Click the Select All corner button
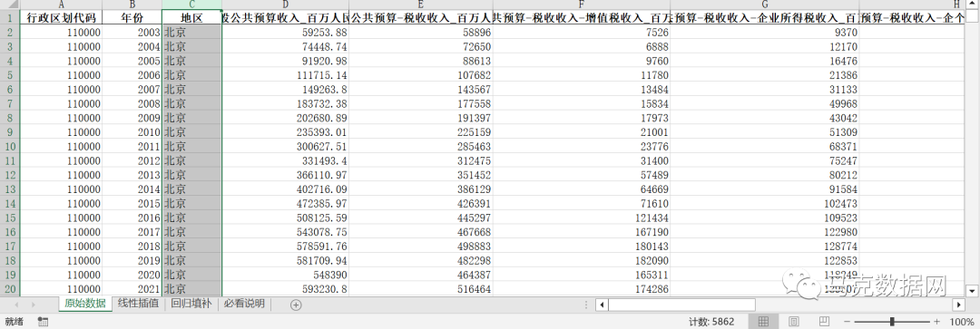The height and width of the screenshot is (329, 980). (10, 5)
